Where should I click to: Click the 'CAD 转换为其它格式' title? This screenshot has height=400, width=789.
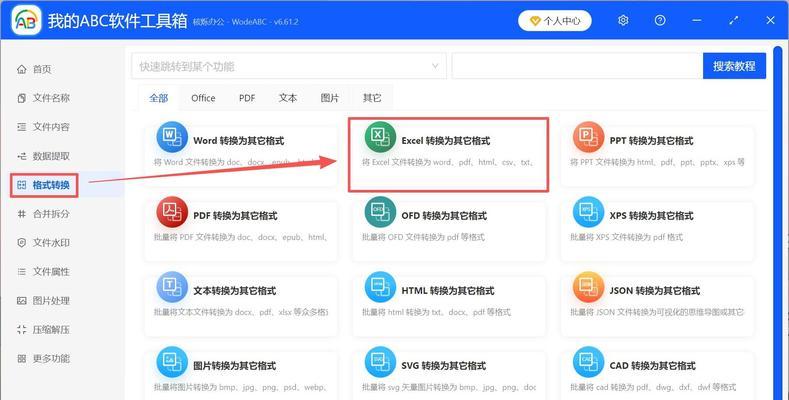[x=653, y=366]
